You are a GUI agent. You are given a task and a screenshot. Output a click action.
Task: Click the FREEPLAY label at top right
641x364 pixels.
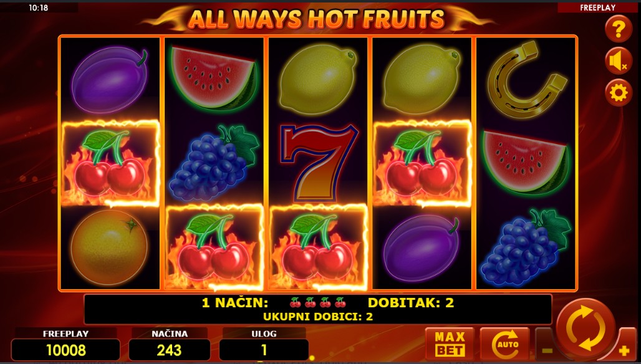click(597, 7)
